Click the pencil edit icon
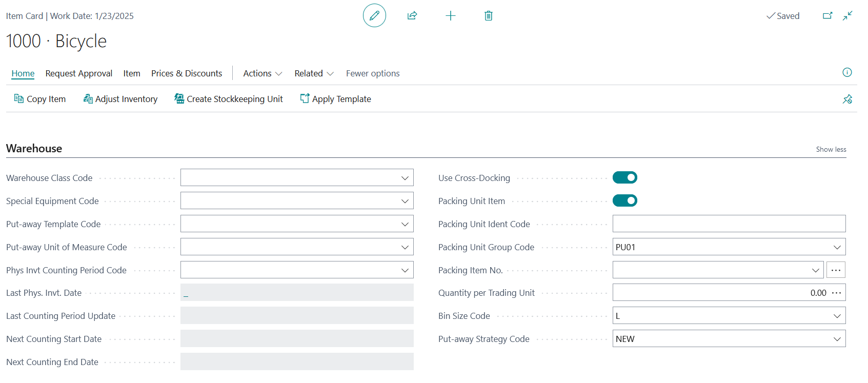 click(x=374, y=15)
